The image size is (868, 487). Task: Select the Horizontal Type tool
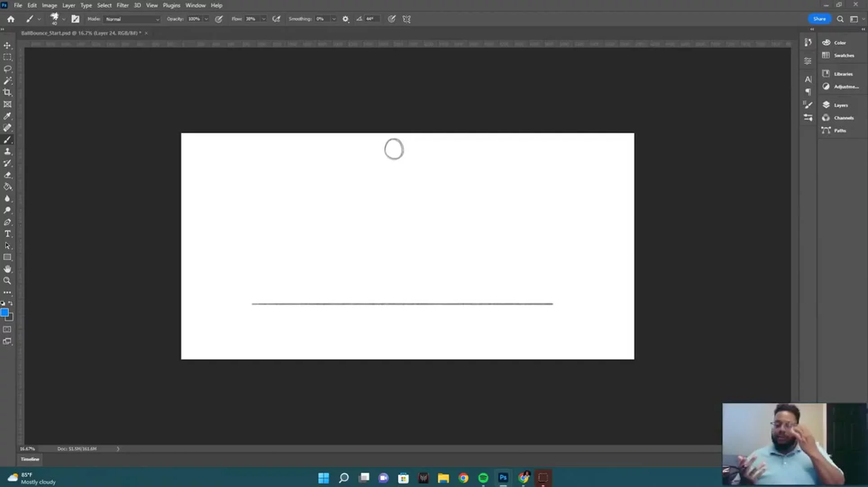click(8, 234)
